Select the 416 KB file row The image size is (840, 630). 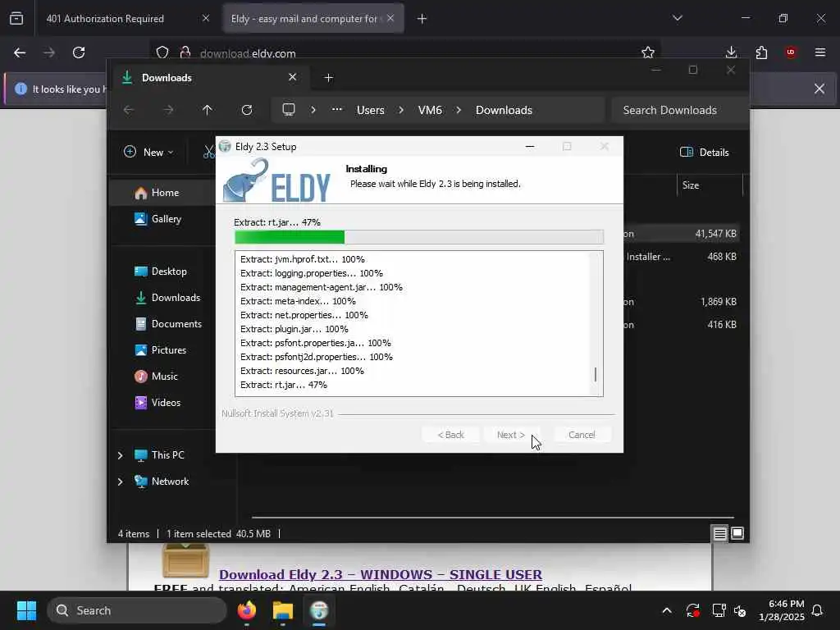point(682,325)
